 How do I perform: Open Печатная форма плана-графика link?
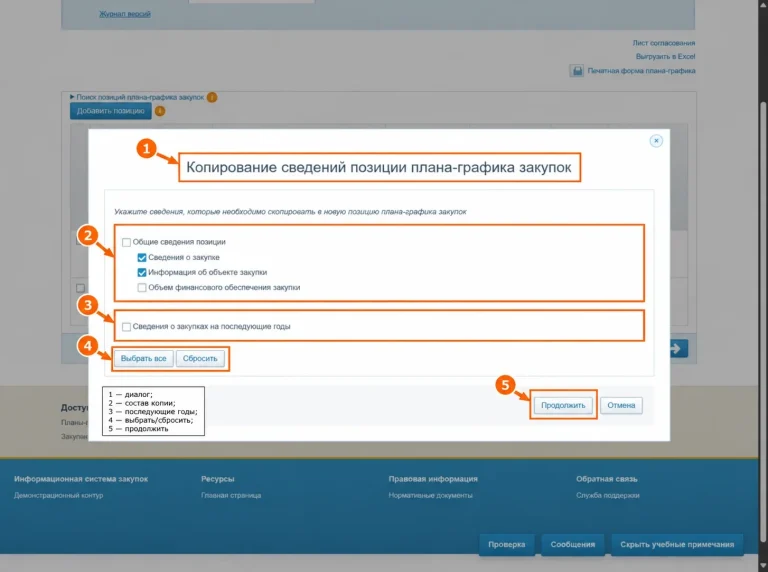[x=641, y=71]
